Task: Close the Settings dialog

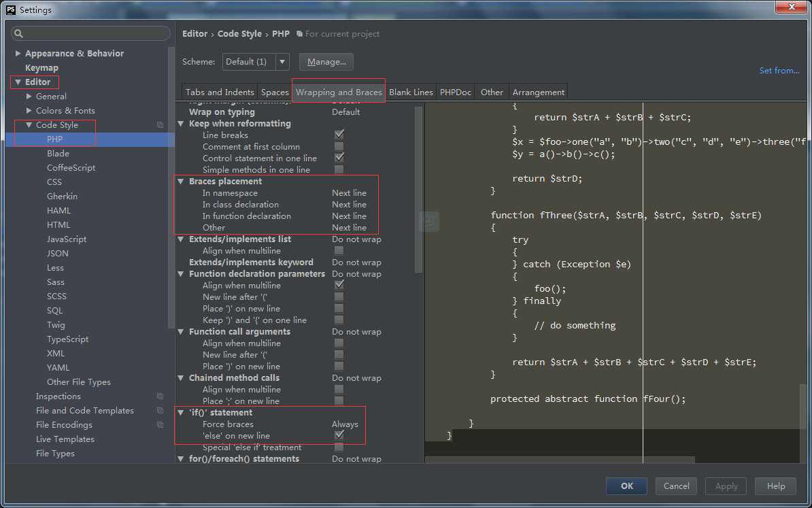Action: click(x=792, y=7)
